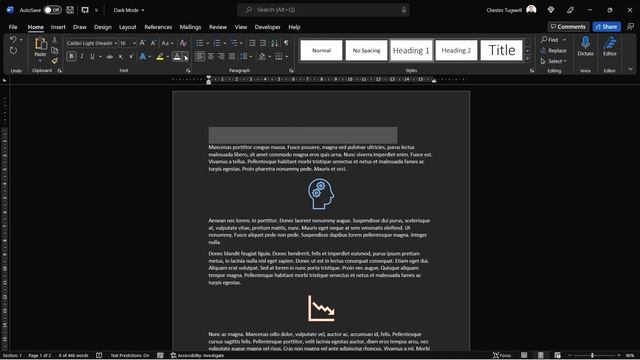Switch to the References tab
640x360 pixels.
tap(158, 27)
